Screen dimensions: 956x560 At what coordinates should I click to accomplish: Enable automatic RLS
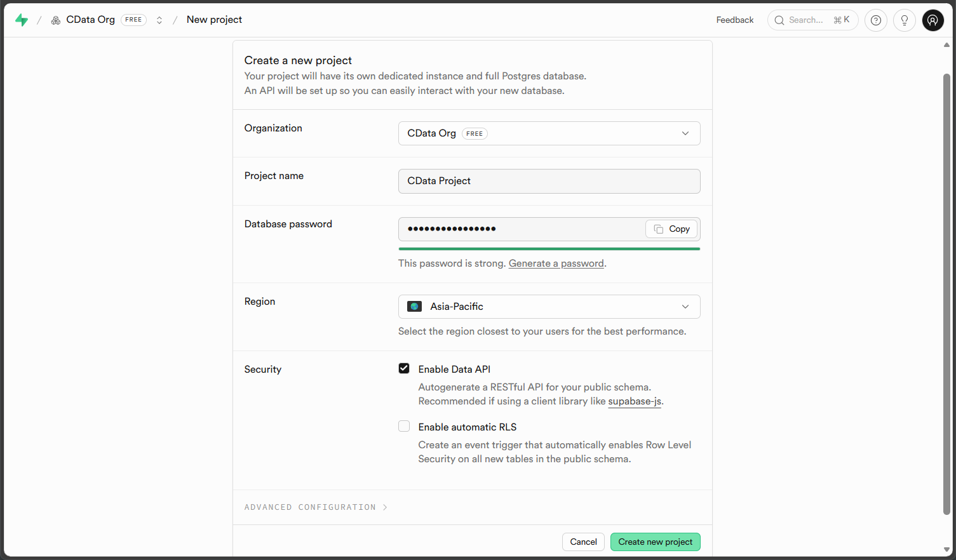pos(404,426)
